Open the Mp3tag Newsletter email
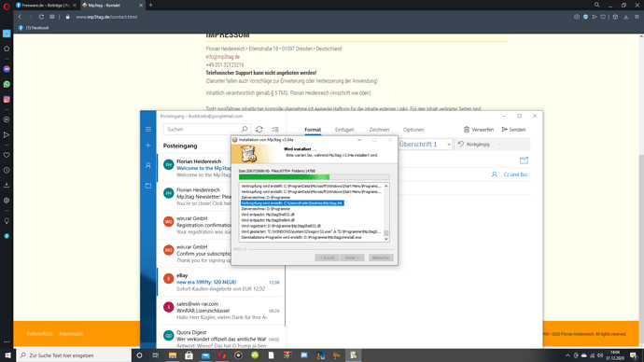644x362 pixels. [x=195, y=197]
